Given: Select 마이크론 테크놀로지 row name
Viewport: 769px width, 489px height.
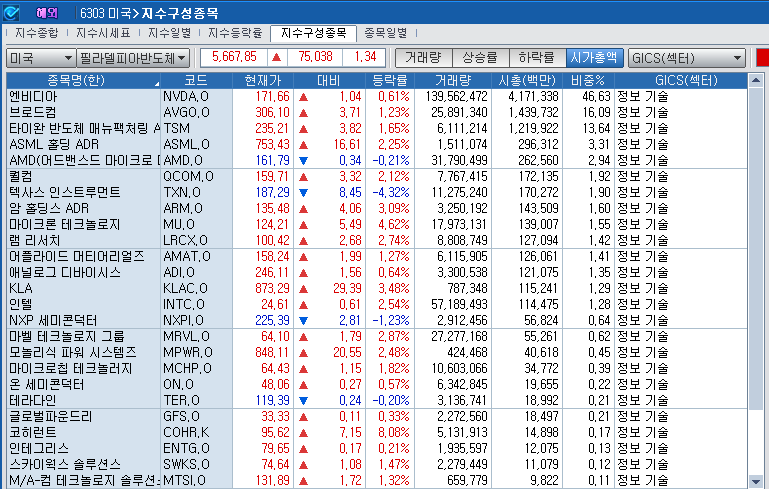Looking at the screenshot, I should point(65,225).
